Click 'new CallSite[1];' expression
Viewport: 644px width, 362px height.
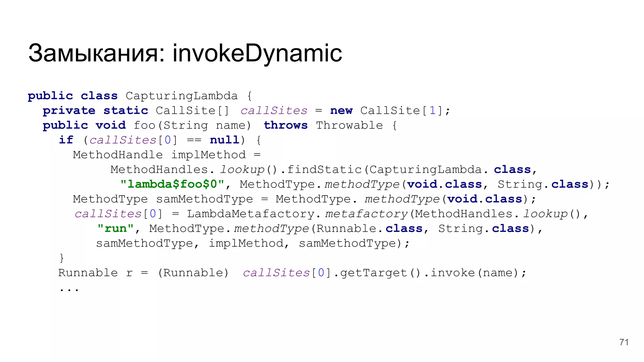[x=390, y=111]
